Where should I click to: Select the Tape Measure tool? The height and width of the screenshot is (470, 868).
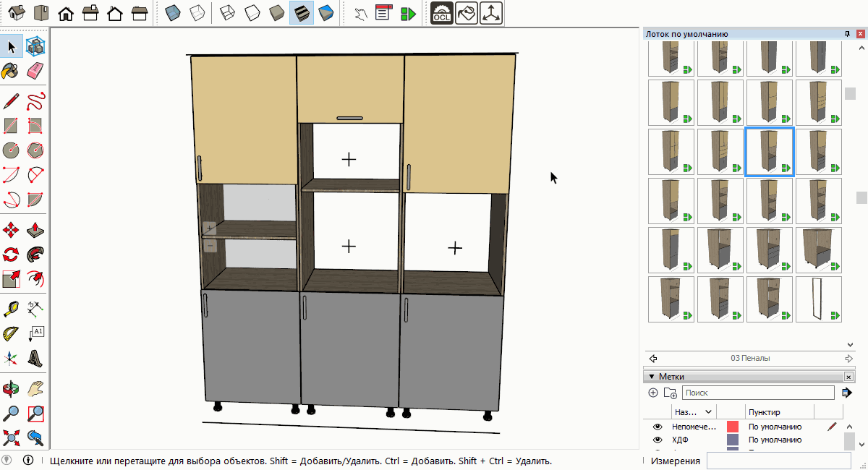point(11,309)
